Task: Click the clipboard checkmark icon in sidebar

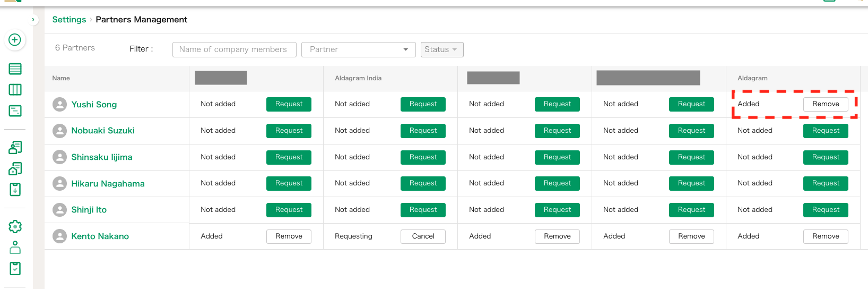Action: 15,269
